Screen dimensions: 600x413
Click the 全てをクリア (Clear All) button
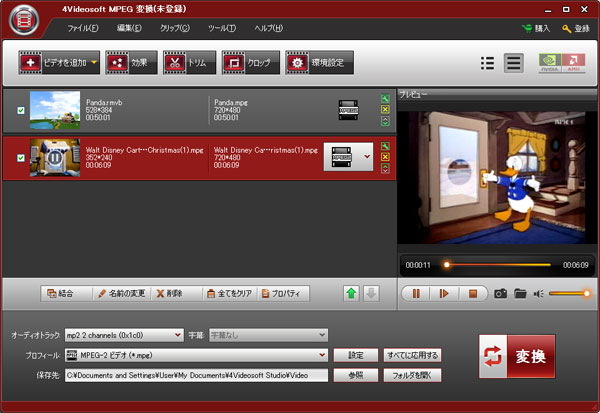click(x=230, y=294)
